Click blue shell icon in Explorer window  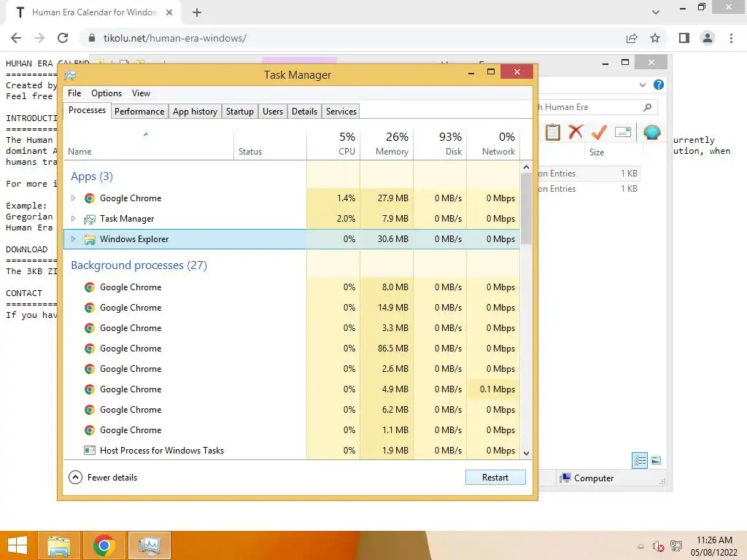point(651,132)
